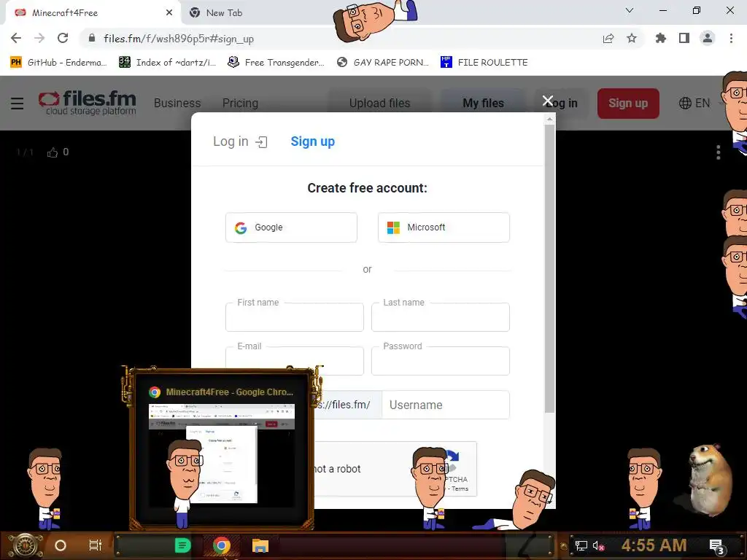
Task: Sign up with Microsoft
Action: click(444, 227)
